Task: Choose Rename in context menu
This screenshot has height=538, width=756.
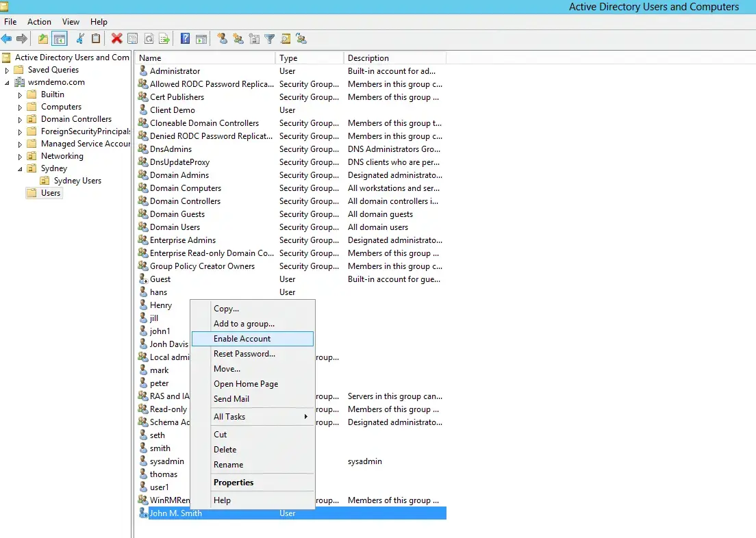Action: tap(253, 464)
